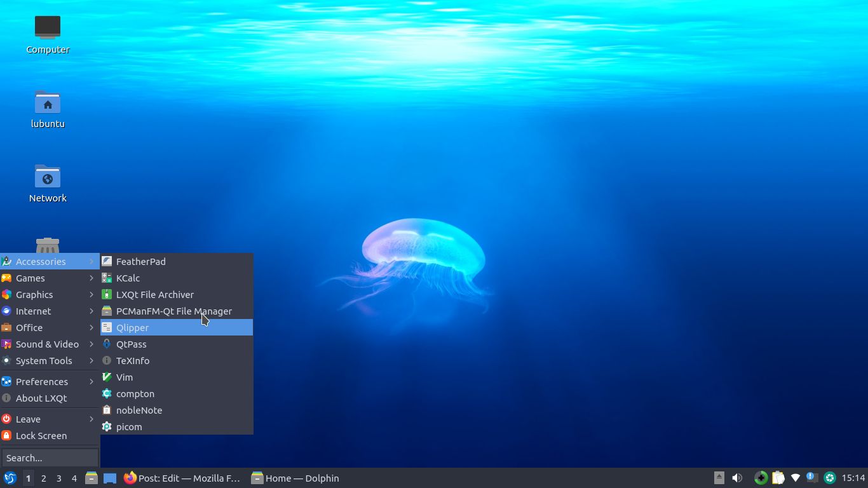
Task: Switch to desktop 2
Action: (x=43, y=478)
